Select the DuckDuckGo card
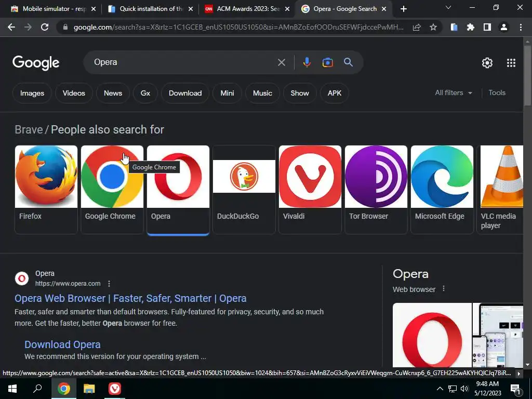Image resolution: width=532 pixels, height=399 pixels. pyautogui.click(x=244, y=189)
